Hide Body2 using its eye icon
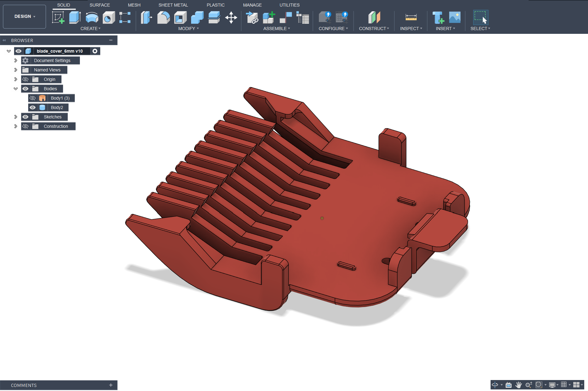This screenshot has width=588, height=391. pos(33,107)
